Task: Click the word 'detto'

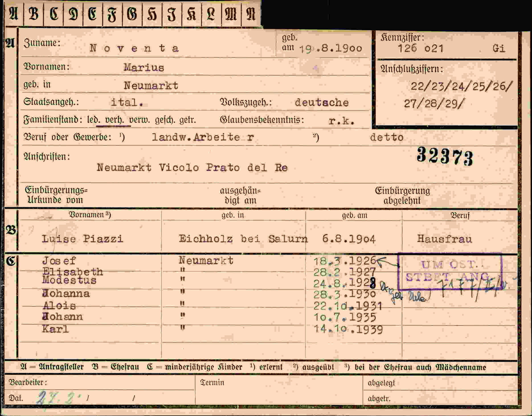Action: (x=387, y=138)
